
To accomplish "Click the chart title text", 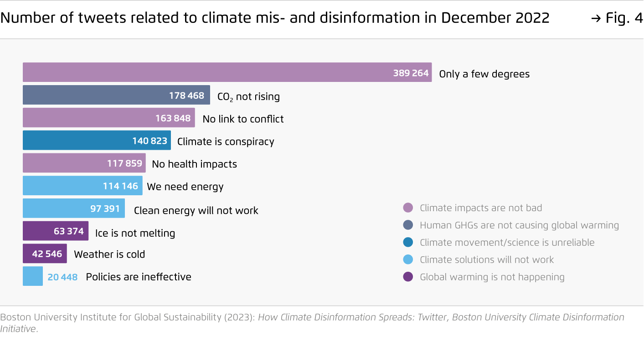I will point(275,18).
